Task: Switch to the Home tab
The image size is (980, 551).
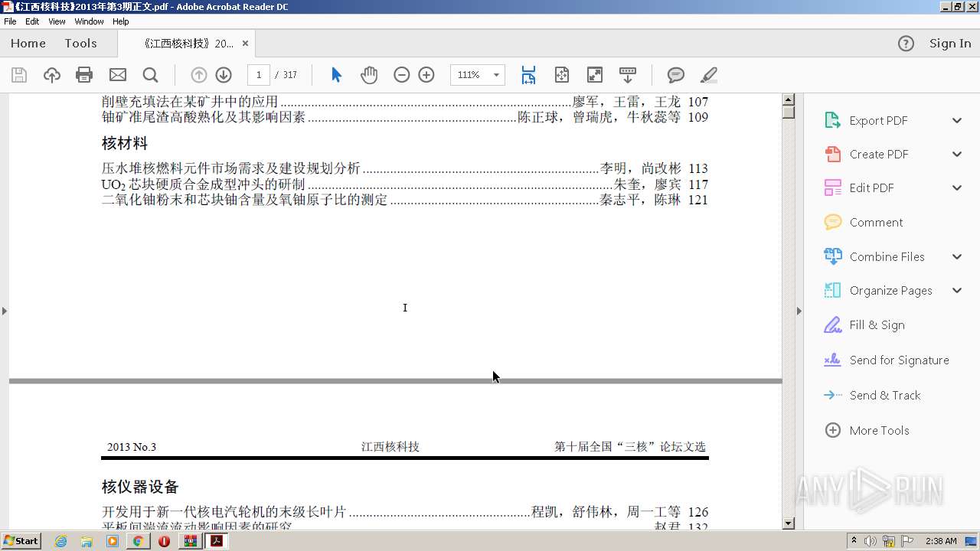Action: point(28,44)
